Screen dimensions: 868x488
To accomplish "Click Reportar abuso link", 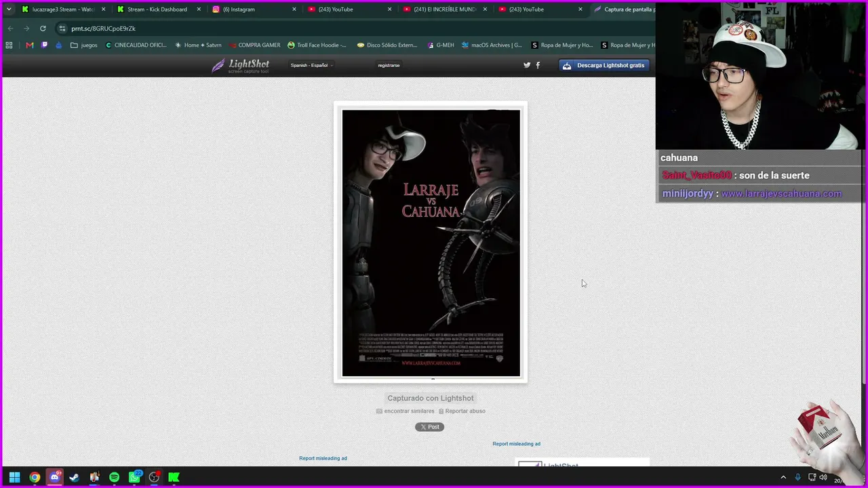I will coord(462,411).
